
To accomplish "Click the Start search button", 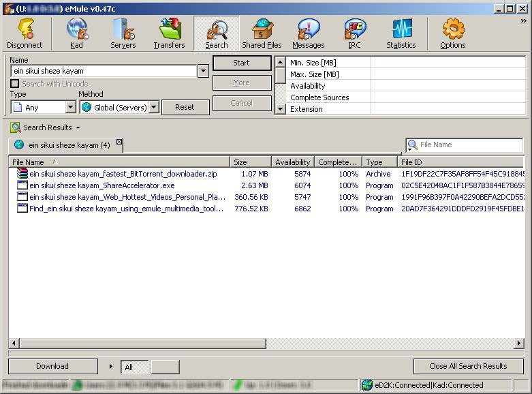I will click(x=242, y=63).
